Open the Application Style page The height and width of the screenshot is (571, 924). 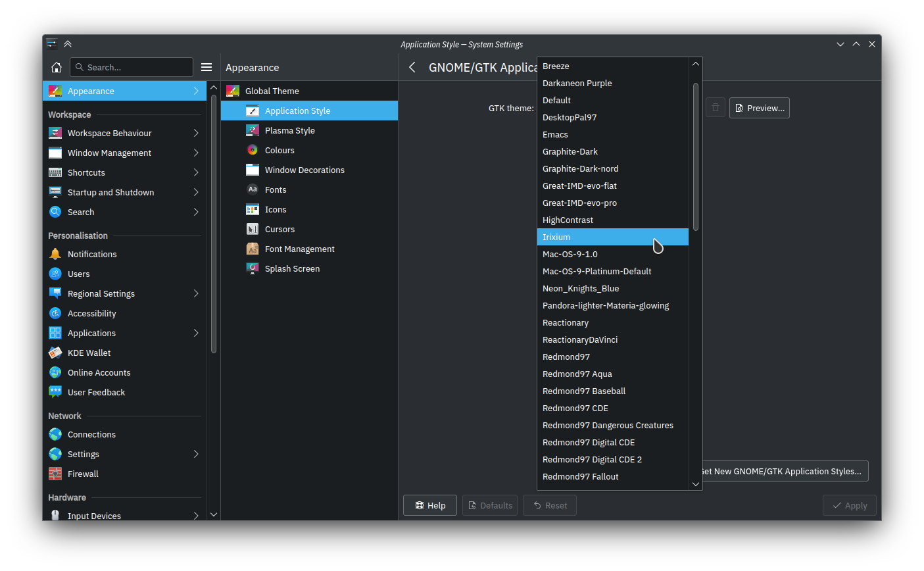coord(309,111)
